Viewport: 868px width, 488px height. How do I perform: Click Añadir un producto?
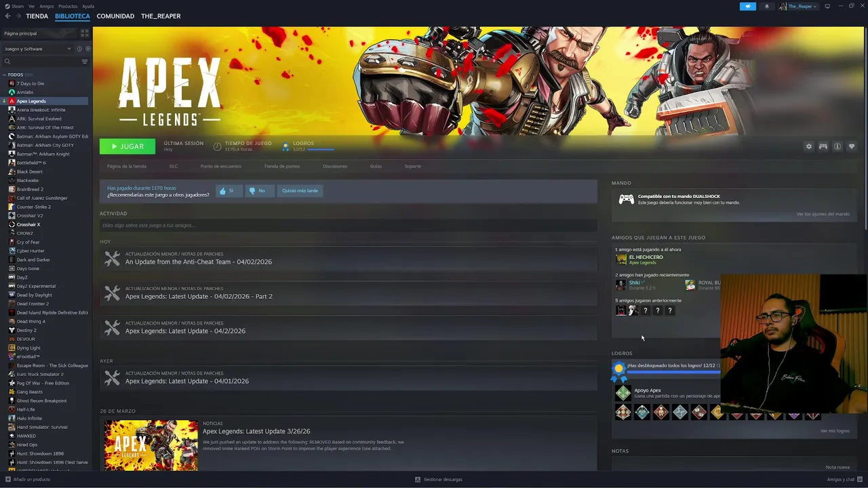28,480
